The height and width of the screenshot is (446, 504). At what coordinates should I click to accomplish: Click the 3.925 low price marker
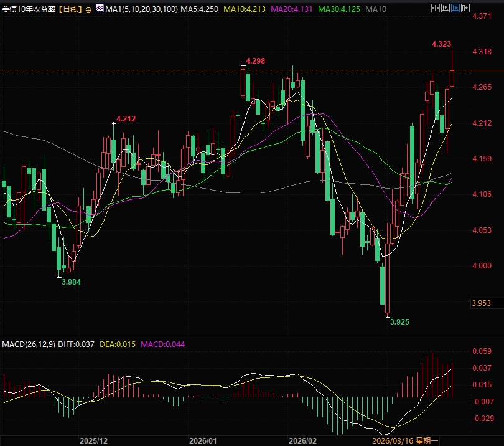tap(399, 321)
